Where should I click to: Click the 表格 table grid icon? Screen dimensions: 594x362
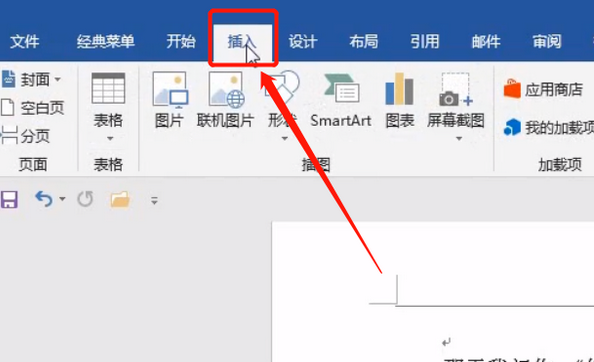tap(108, 88)
